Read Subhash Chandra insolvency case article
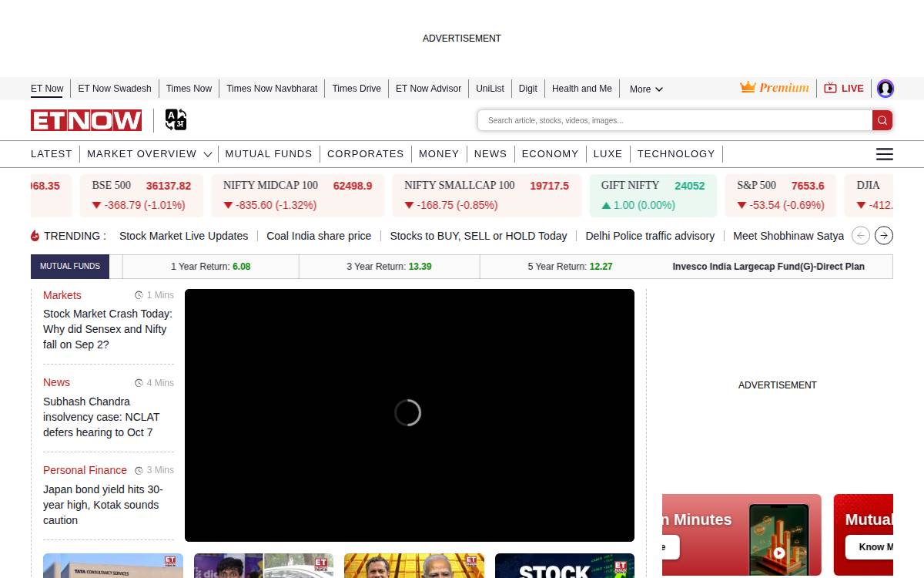The height and width of the screenshot is (578, 924). coord(102,417)
